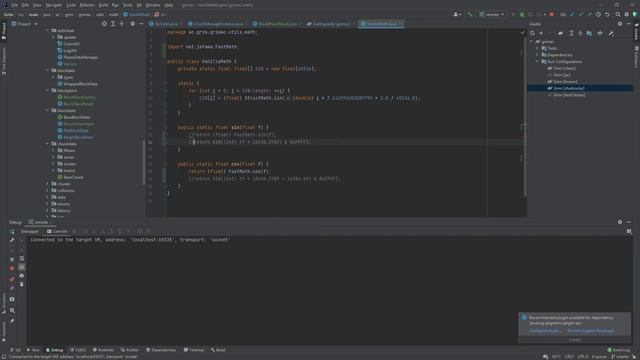
Task: Collapse the blockdata folder
Action: tap(47, 71)
